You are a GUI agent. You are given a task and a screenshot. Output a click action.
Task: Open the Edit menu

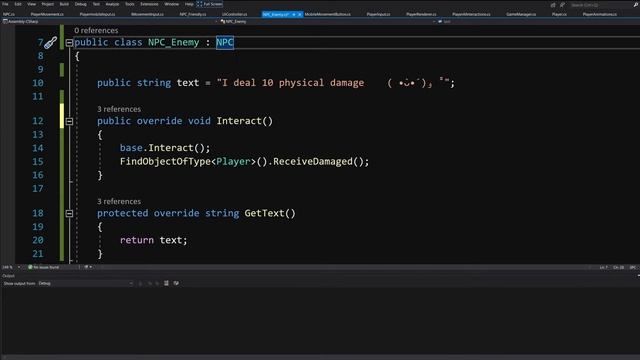click(x=18, y=4)
